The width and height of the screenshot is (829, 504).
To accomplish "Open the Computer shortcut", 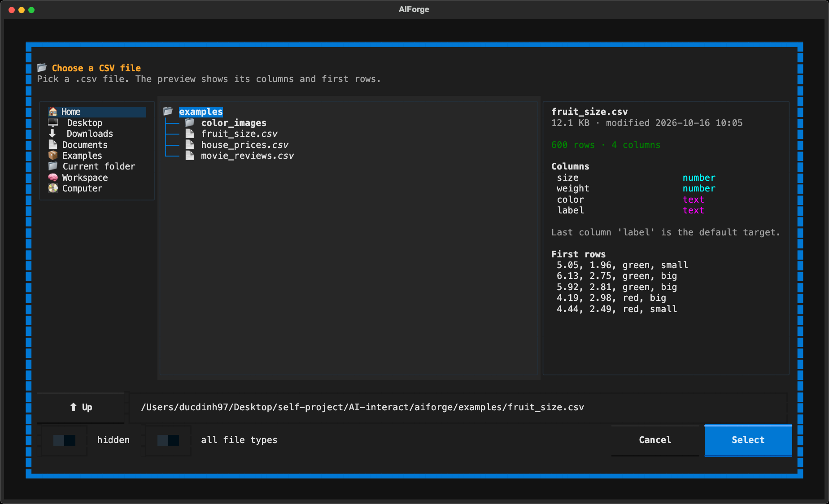I will coord(97,188).
